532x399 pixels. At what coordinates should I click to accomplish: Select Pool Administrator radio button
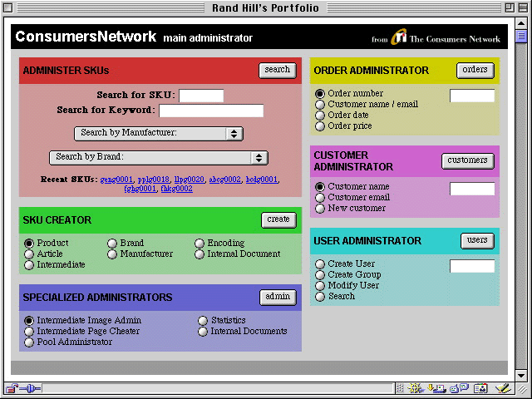click(29, 342)
